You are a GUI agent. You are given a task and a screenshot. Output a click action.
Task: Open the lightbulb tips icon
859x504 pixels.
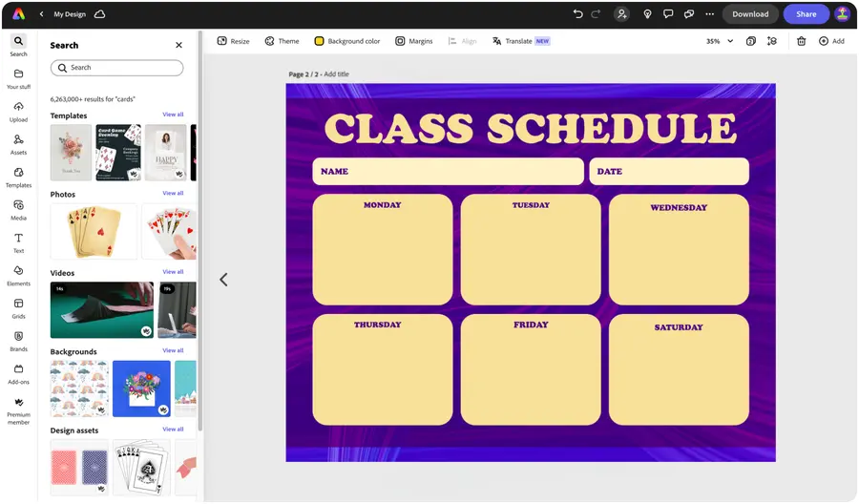coord(647,14)
